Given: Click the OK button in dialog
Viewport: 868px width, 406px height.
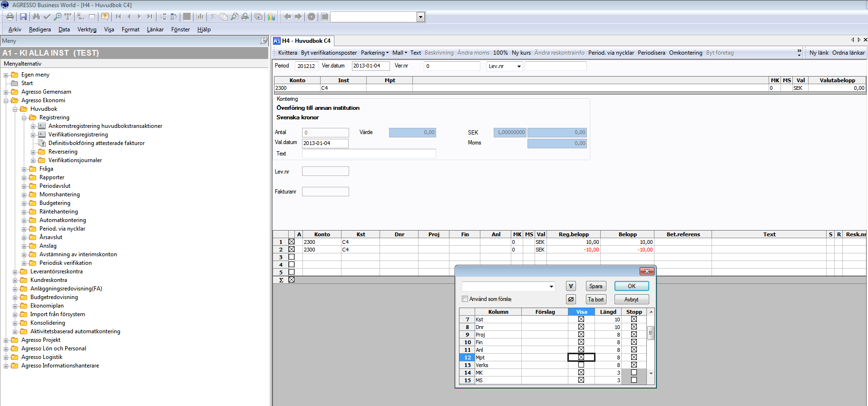Looking at the screenshot, I should 632,286.
